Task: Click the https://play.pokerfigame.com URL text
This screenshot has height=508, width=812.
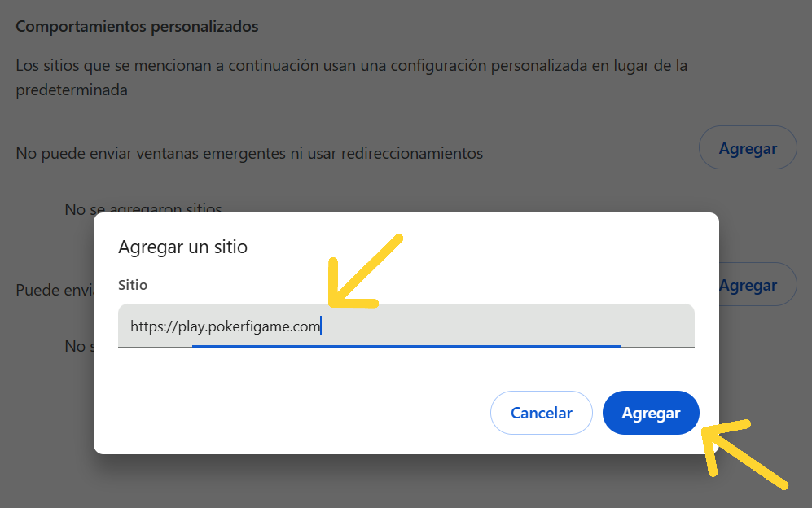Action: pos(226,326)
